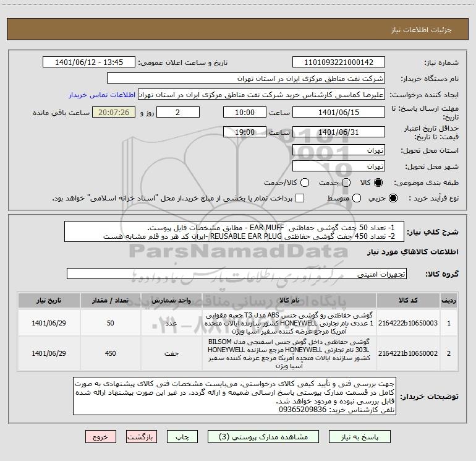
Task: Click the date 1401/06/29 in row 1
Action: point(49,323)
